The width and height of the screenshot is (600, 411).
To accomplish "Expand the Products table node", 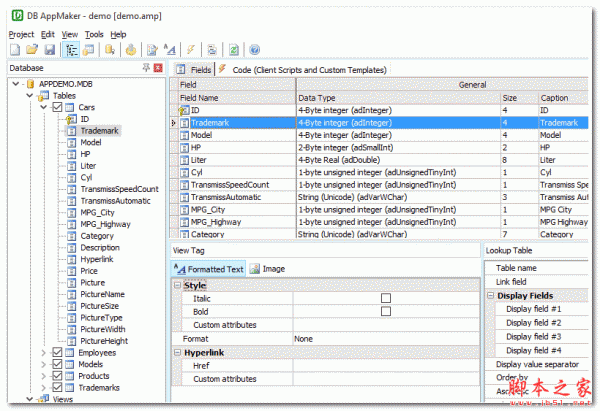I will pos(43,376).
